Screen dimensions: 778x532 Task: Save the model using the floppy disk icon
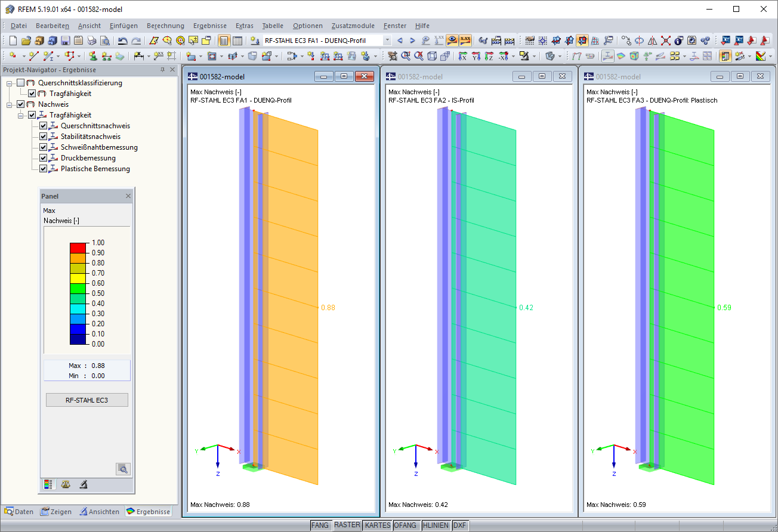(66, 41)
